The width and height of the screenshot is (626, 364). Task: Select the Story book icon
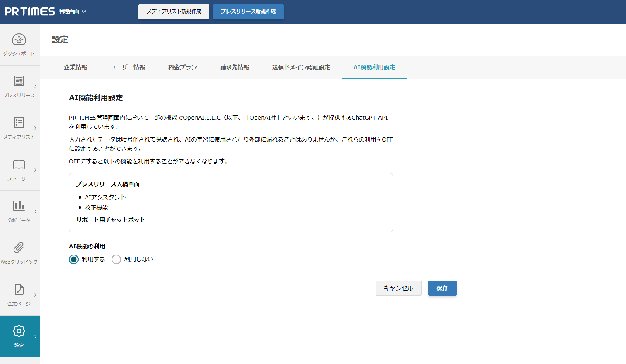tap(19, 164)
